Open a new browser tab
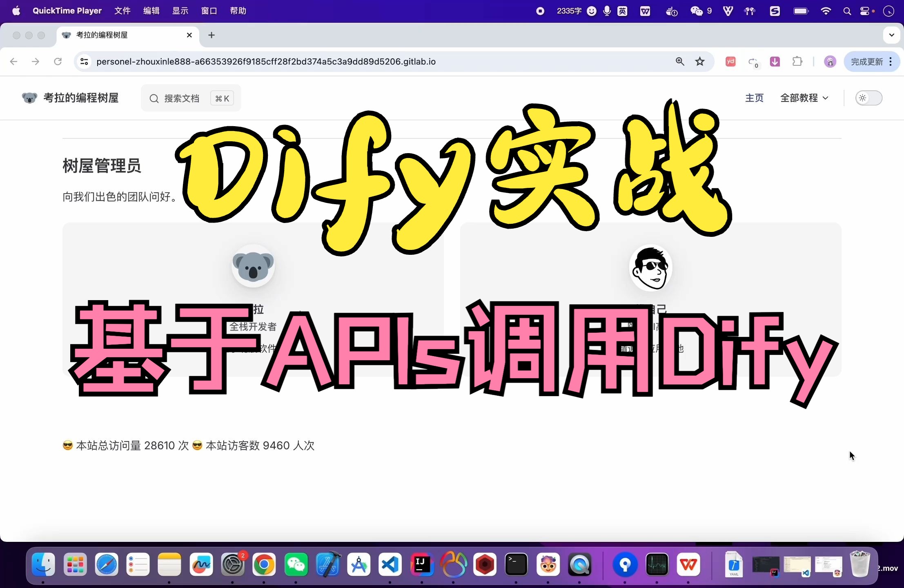The width and height of the screenshot is (904, 588). click(211, 35)
